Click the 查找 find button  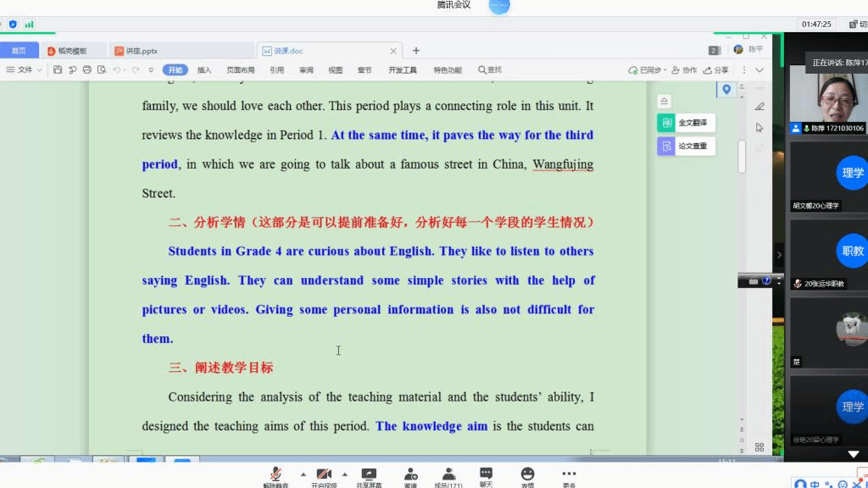point(490,69)
